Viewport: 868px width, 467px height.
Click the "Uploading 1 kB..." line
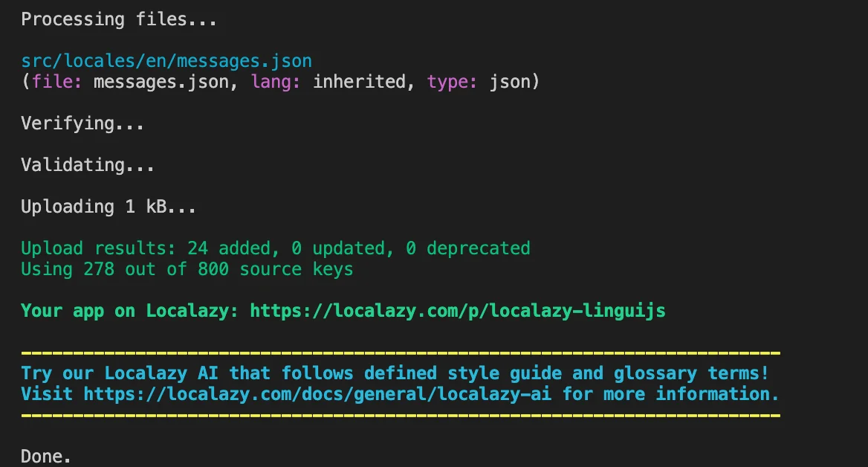108,206
